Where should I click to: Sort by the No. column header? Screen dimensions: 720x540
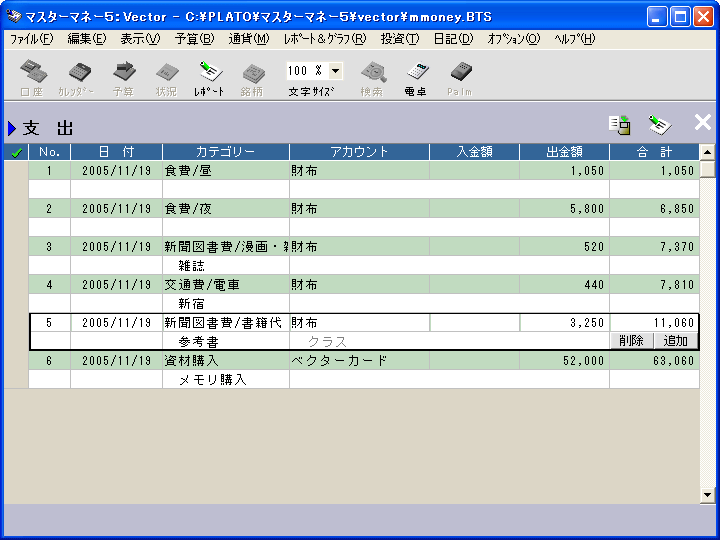(x=50, y=152)
